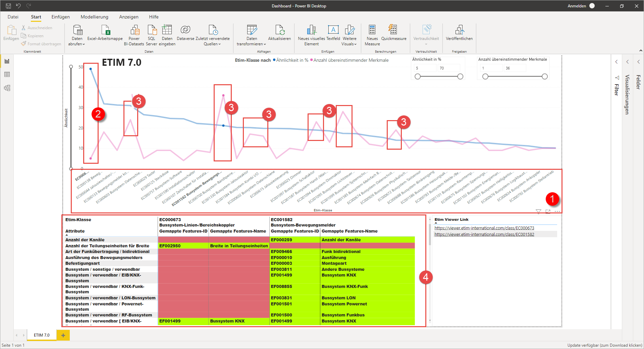This screenshot has width=644, height=349.
Task: Create Neues Measure
Action: pos(372,35)
